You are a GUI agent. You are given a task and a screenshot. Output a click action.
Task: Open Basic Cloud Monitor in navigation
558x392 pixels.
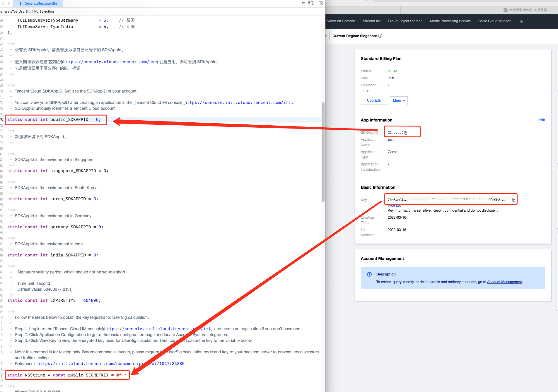pos(494,21)
